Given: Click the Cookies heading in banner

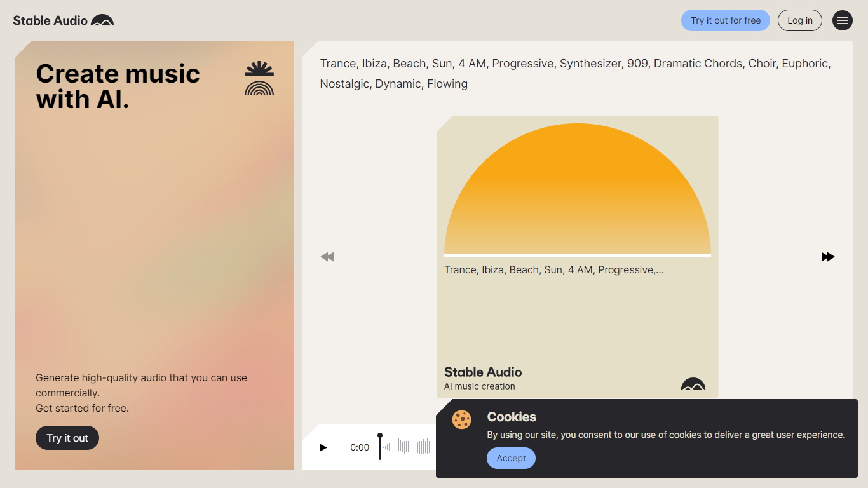Looking at the screenshot, I should 512,417.
